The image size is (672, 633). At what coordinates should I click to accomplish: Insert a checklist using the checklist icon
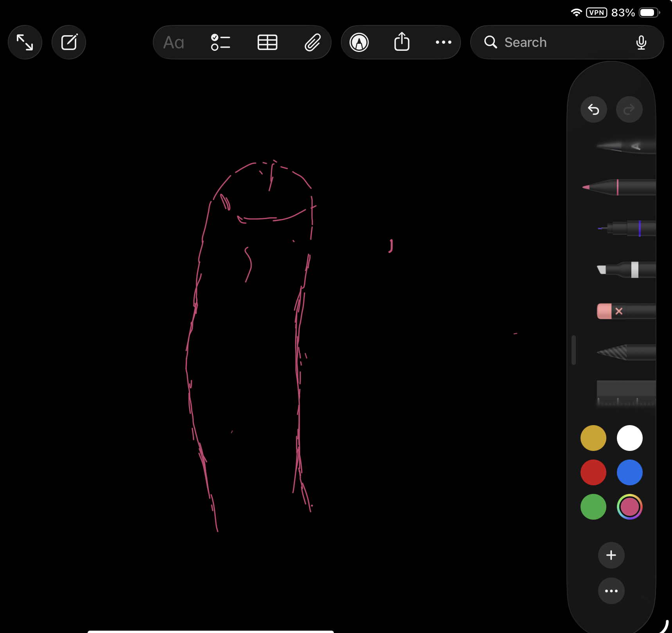[x=220, y=42]
